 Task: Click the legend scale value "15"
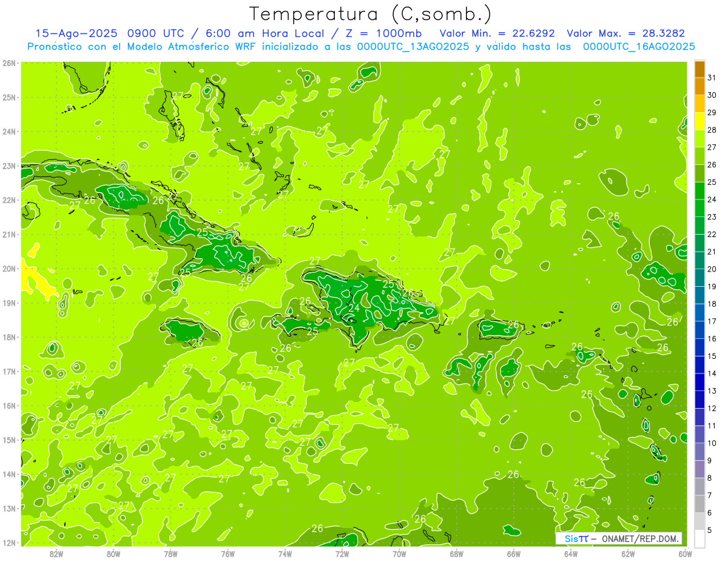click(712, 356)
